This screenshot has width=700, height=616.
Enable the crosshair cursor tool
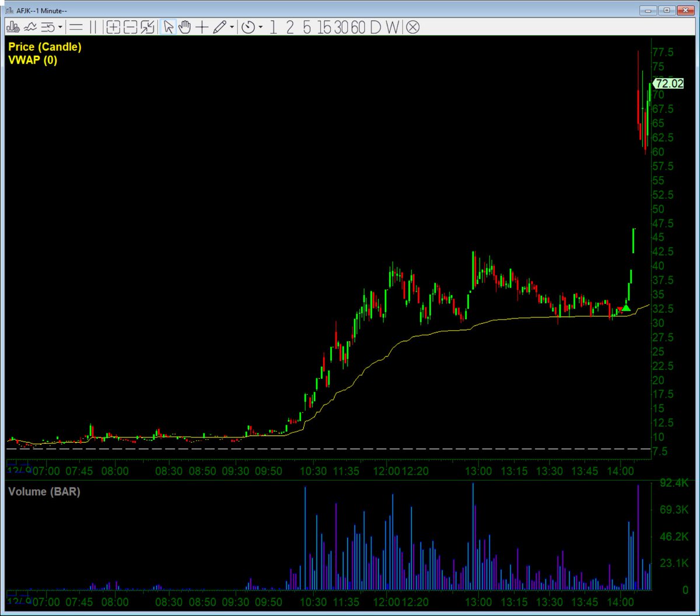coord(202,27)
